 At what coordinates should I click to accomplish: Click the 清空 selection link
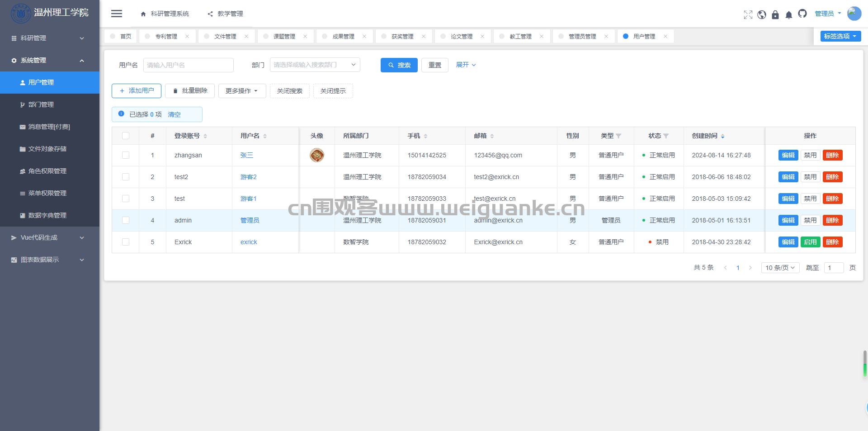174,114
